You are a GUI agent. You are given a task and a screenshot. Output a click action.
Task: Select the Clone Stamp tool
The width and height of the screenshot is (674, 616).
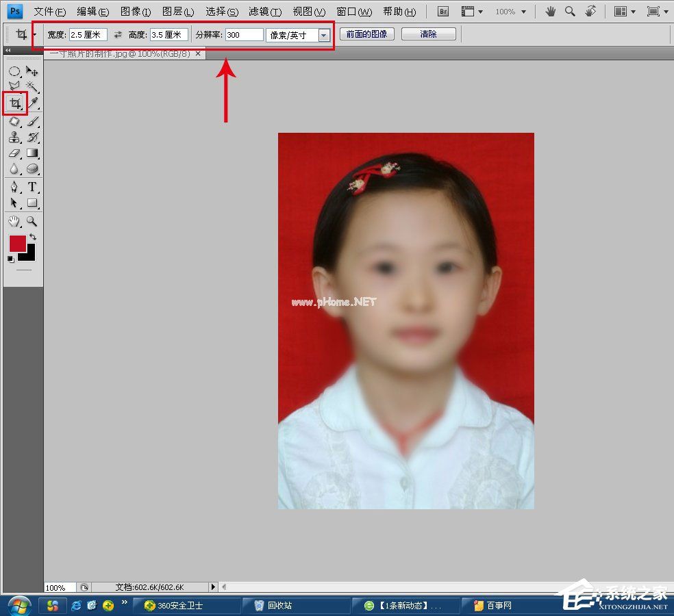click(x=14, y=137)
